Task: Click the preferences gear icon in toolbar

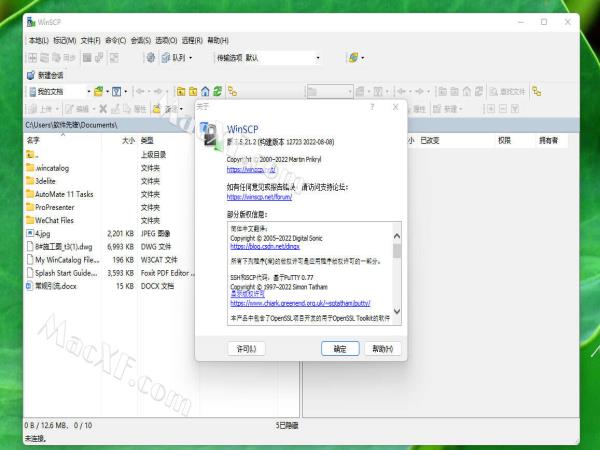Action: (x=151, y=58)
